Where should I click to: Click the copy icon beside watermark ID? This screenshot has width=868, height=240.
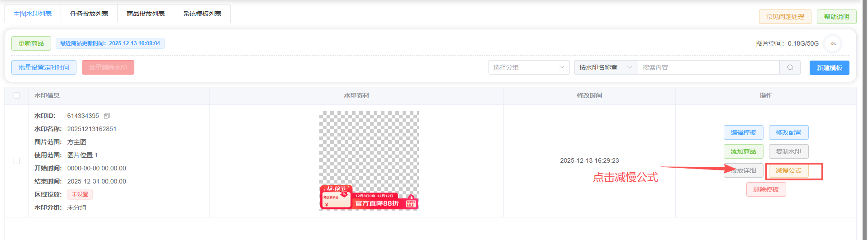coord(107,116)
